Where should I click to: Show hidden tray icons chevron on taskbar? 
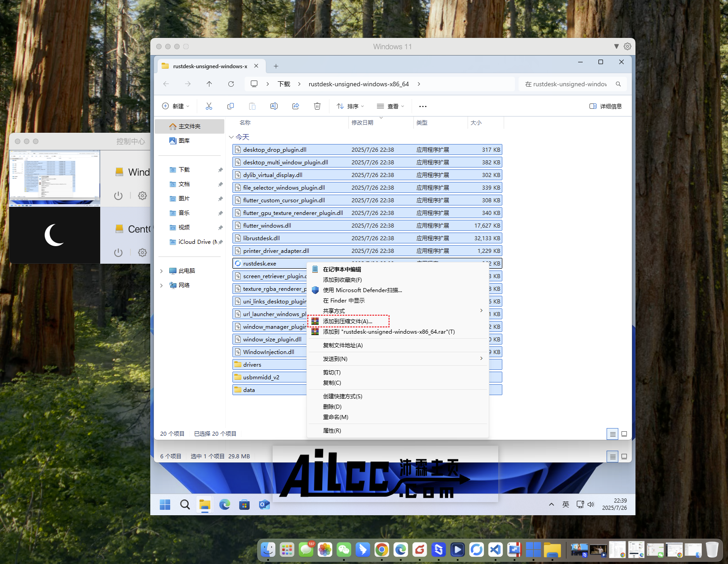pos(552,504)
